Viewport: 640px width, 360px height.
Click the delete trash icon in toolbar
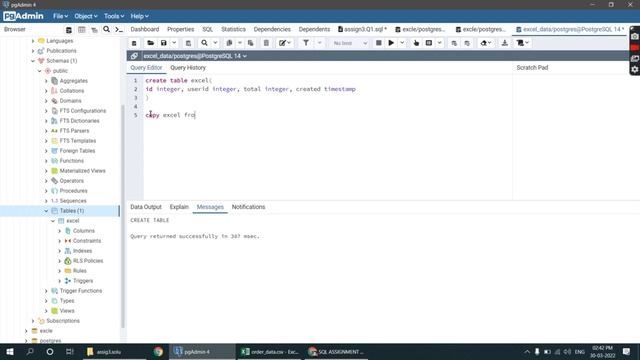pyautogui.click(x=266, y=43)
